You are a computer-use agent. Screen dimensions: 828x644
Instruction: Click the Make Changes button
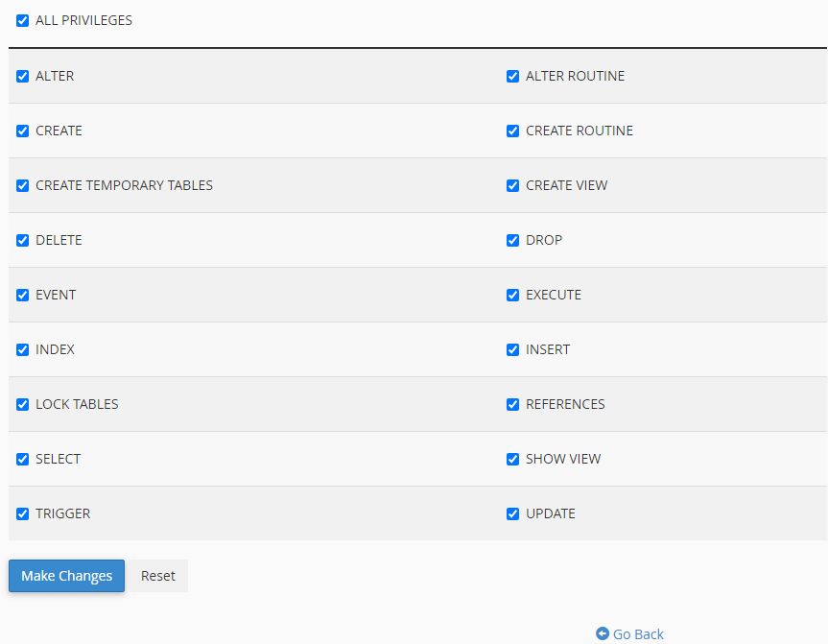66,576
